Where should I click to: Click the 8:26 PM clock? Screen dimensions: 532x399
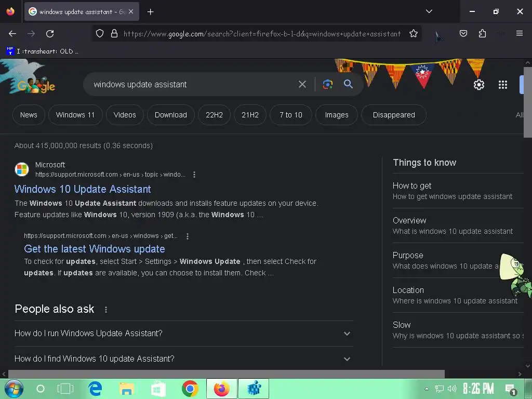coord(478,389)
